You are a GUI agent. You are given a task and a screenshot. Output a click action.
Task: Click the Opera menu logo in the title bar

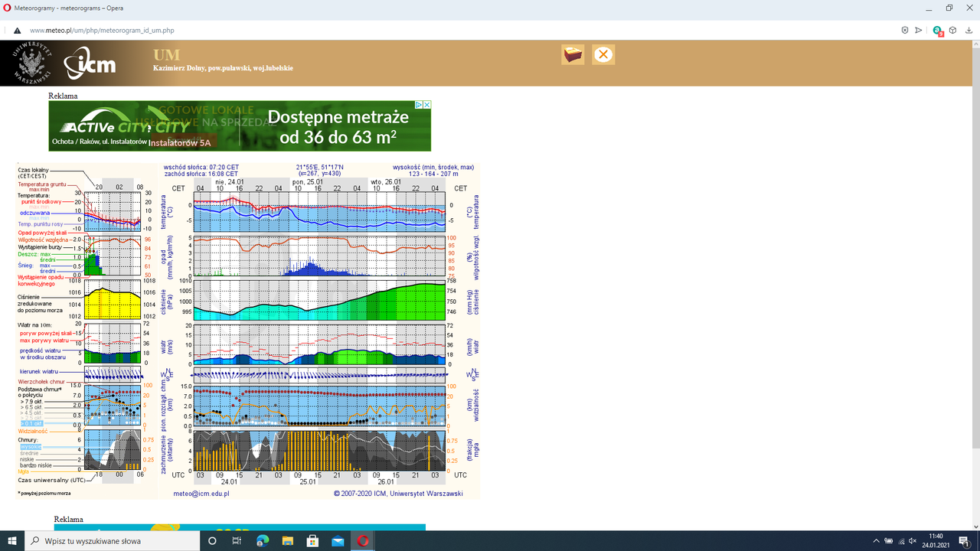click(8, 8)
